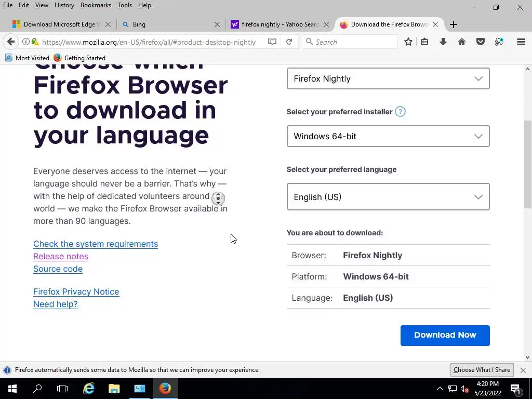
Task: Open the Edit menu
Action: click(24, 5)
